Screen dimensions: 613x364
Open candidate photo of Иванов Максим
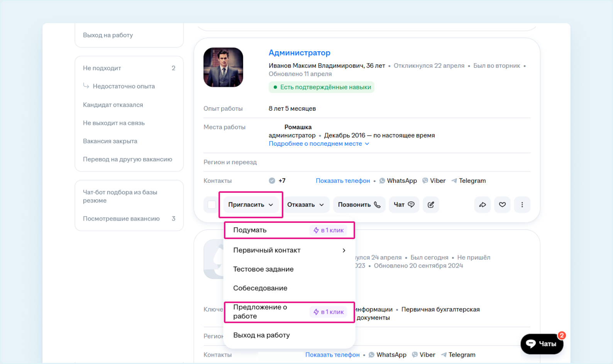[223, 67]
